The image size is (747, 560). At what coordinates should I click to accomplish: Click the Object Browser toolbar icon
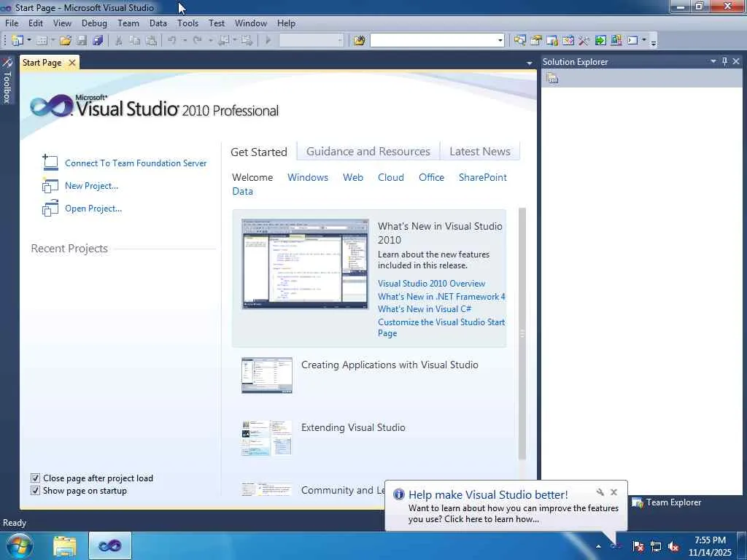568,41
